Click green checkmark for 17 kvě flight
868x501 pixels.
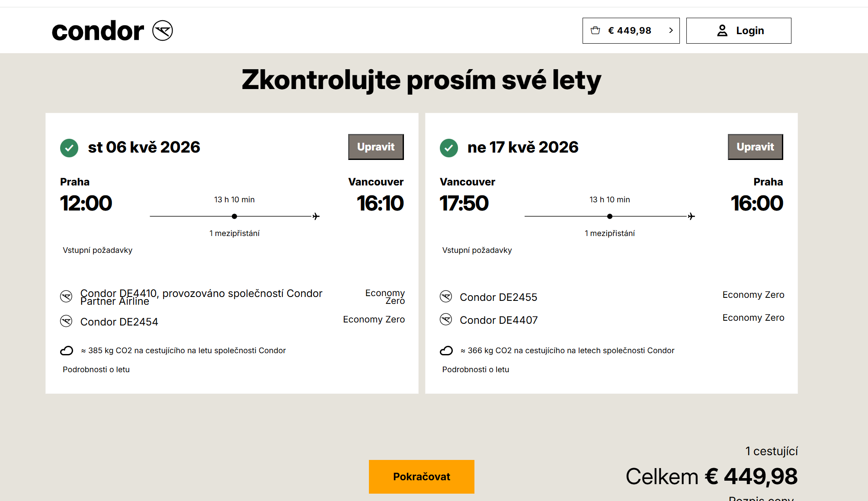coord(448,148)
